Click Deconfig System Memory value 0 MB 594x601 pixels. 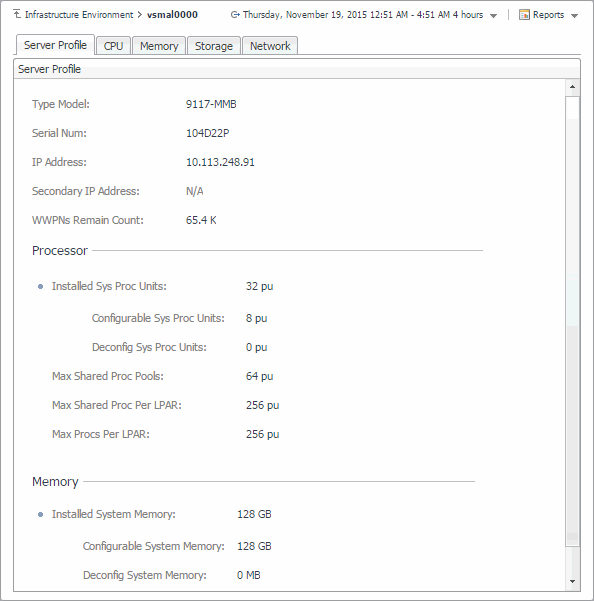click(x=249, y=575)
